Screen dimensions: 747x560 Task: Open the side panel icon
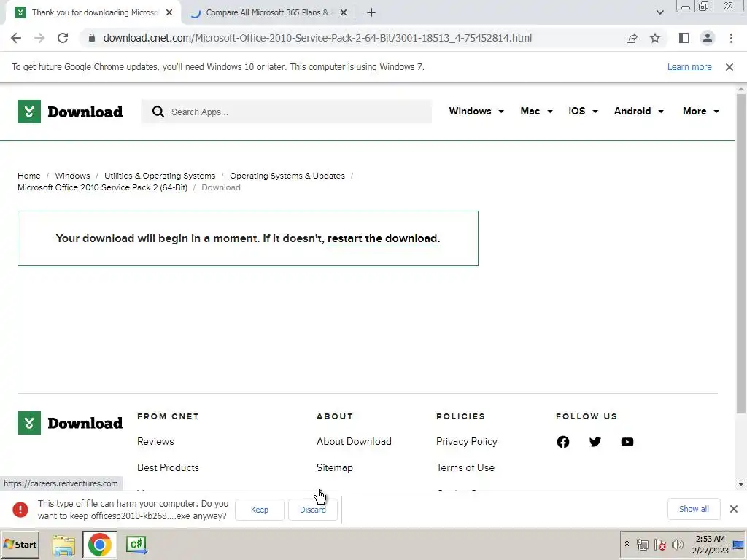684,38
